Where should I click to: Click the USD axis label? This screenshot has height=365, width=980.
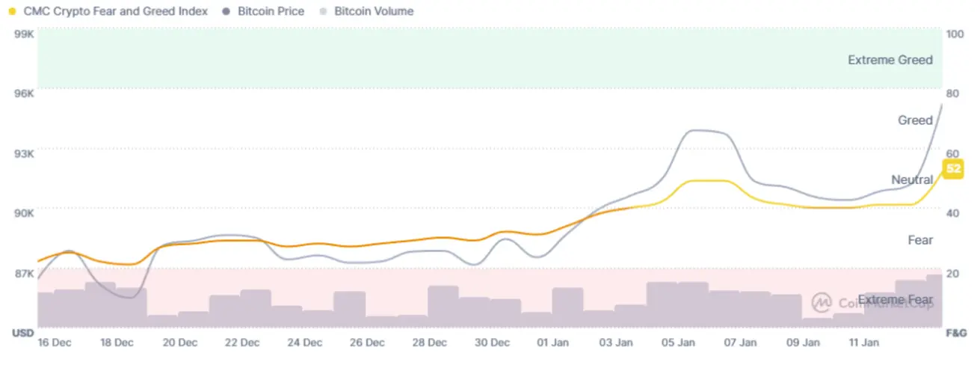click(x=23, y=332)
